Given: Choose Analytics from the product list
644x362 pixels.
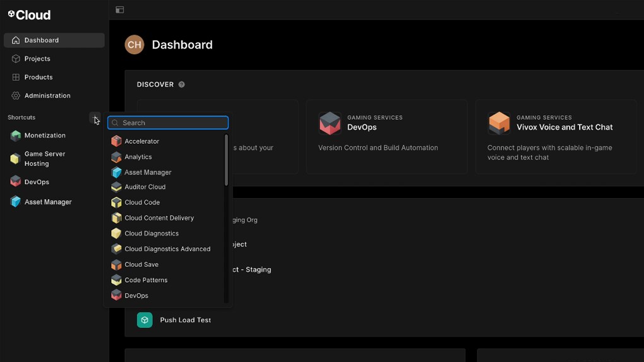Looking at the screenshot, I should click(x=138, y=157).
